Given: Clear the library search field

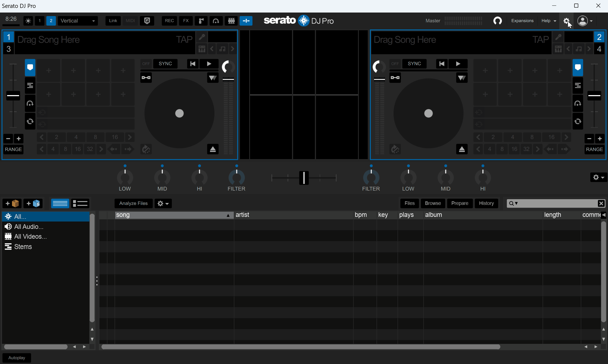Looking at the screenshot, I should coord(601,203).
